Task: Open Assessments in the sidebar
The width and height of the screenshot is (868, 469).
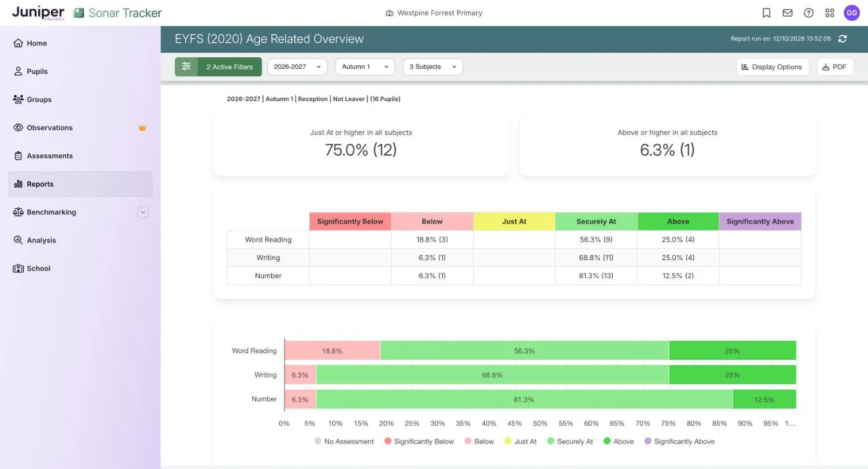Action: [80, 156]
